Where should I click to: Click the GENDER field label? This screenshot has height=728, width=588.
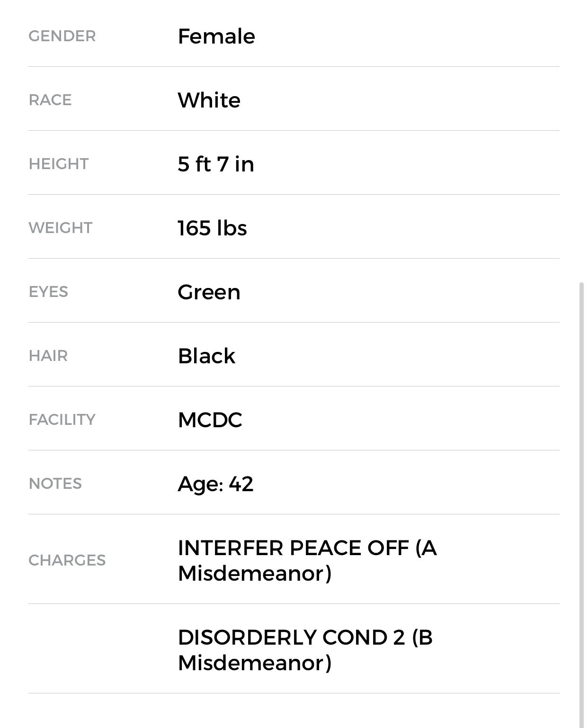[62, 36]
